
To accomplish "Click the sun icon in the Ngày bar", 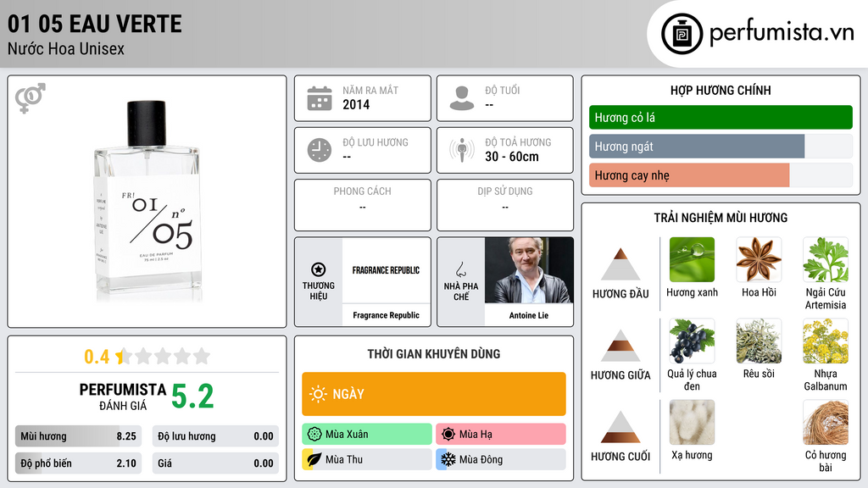I will [x=318, y=394].
